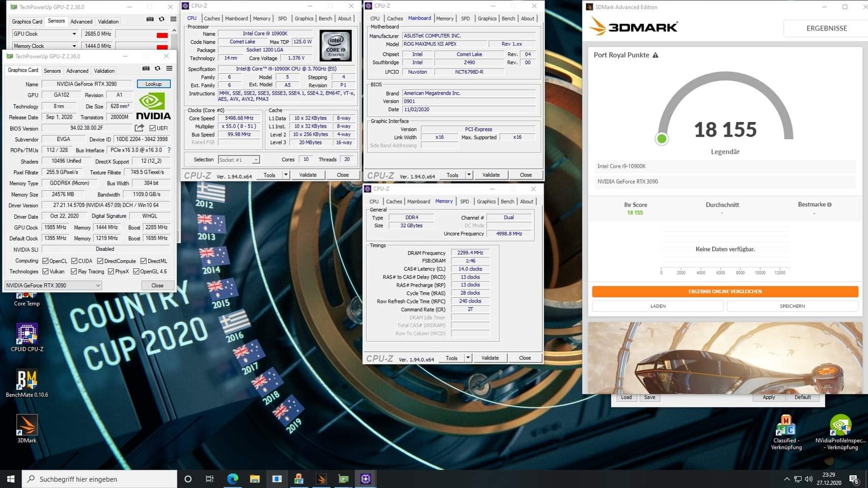Open Tools dropdown arrow in CPU-Z Memory window

(468, 358)
